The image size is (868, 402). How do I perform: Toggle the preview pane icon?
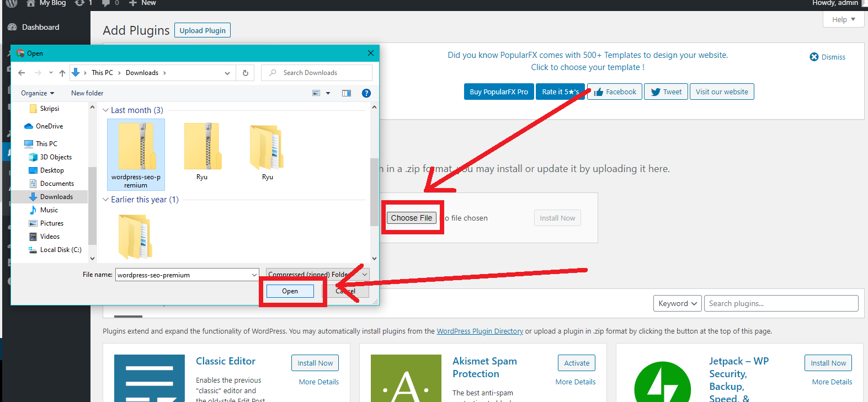pos(347,93)
